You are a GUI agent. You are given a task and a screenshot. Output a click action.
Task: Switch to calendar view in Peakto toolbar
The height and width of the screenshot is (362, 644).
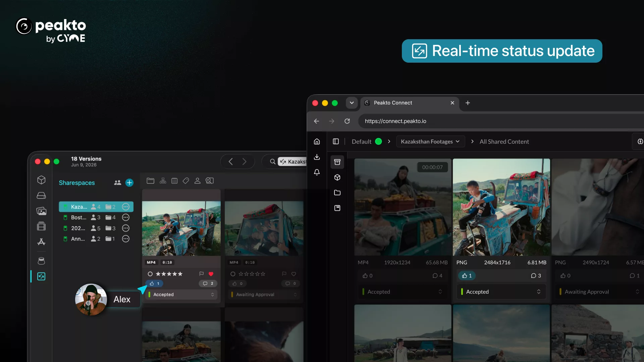pos(174,181)
